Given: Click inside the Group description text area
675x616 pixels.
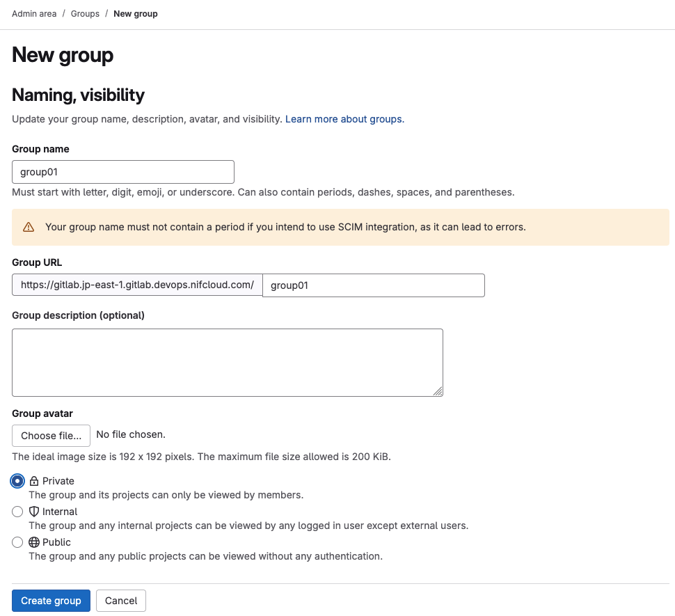Looking at the screenshot, I should coord(227,362).
